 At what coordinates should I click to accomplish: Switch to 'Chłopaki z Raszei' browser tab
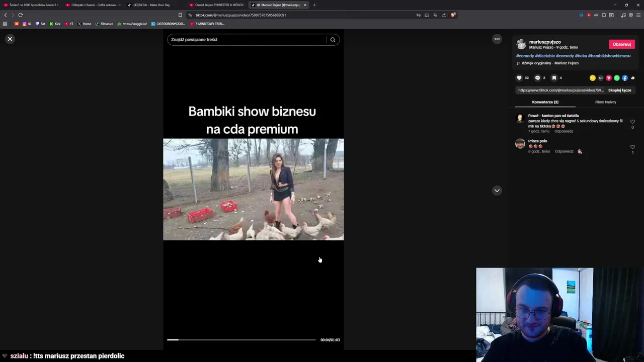click(93, 5)
